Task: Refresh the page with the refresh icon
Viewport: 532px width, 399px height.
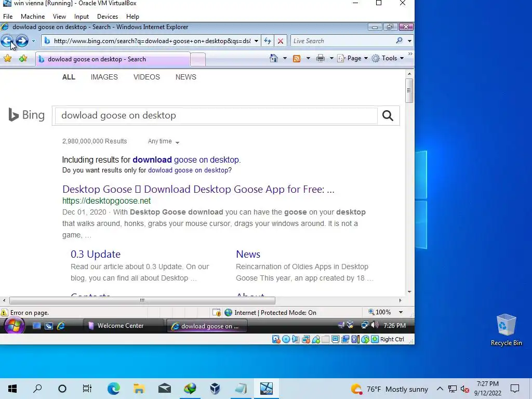Action: point(268,41)
